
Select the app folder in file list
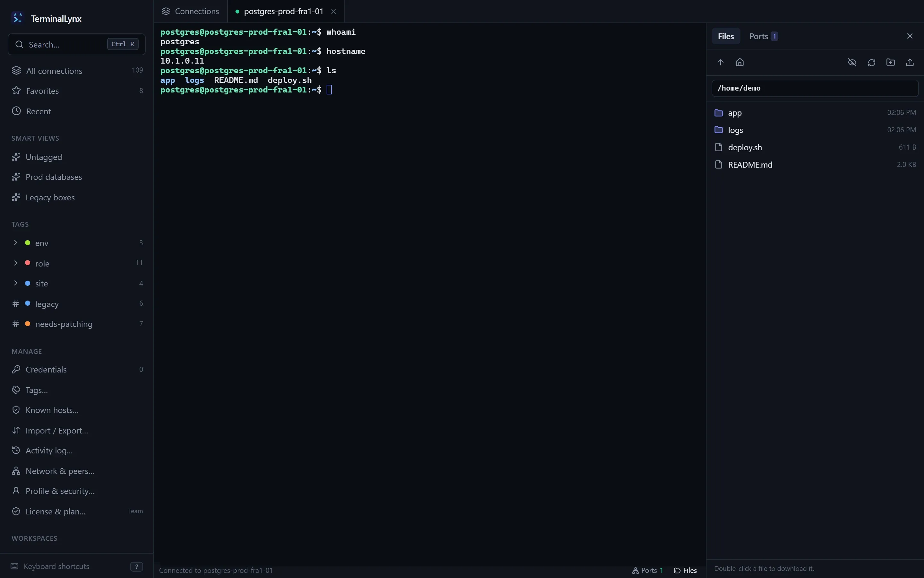click(x=815, y=113)
